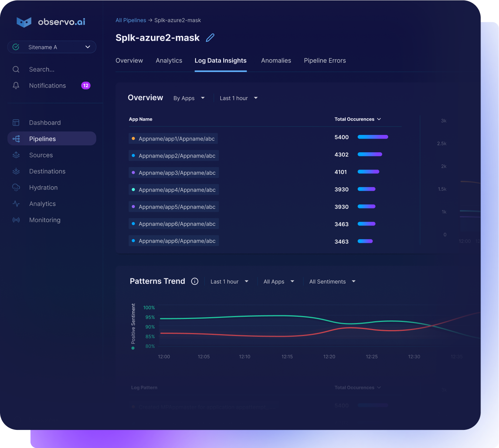Expand the All Sentiments filter dropdown
The width and height of the screenshot is (499, 448).
pyautogui.click(x=332, y=282)
